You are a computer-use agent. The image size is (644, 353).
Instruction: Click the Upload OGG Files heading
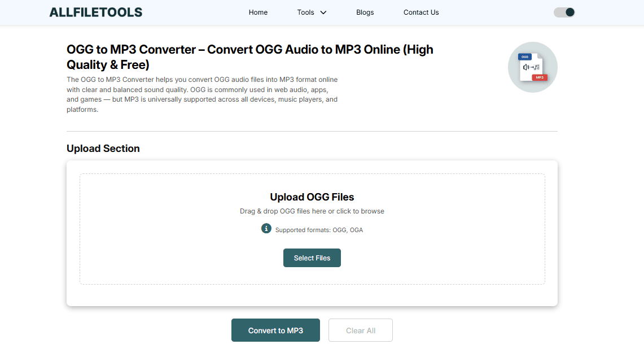[312, 197]
